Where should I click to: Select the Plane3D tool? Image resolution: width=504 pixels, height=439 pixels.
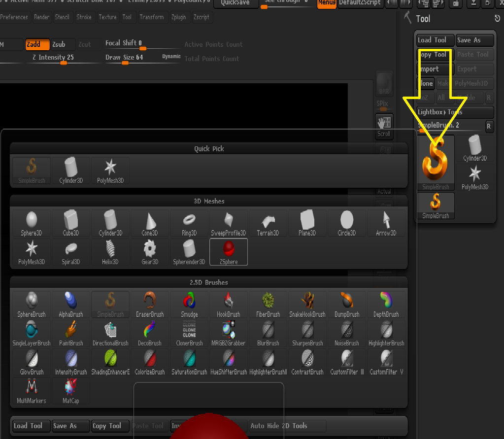pyautogui.click(x=307, y=223)
